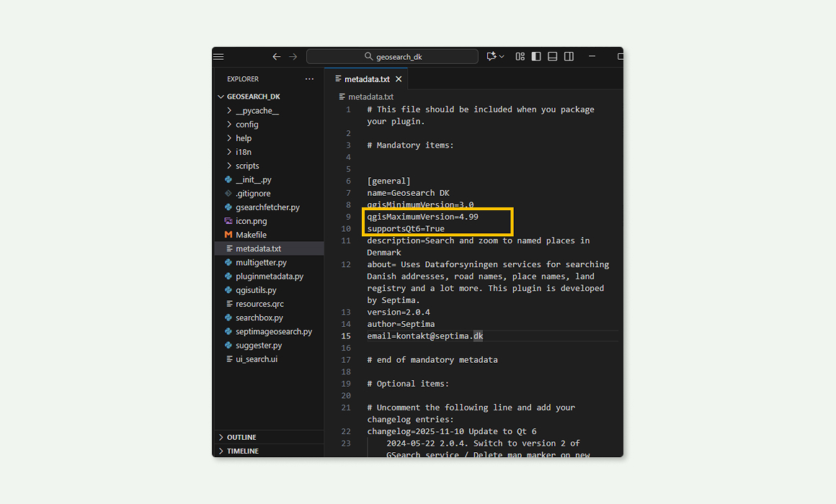Toggle the bottom panel visibility

point(553,56)
